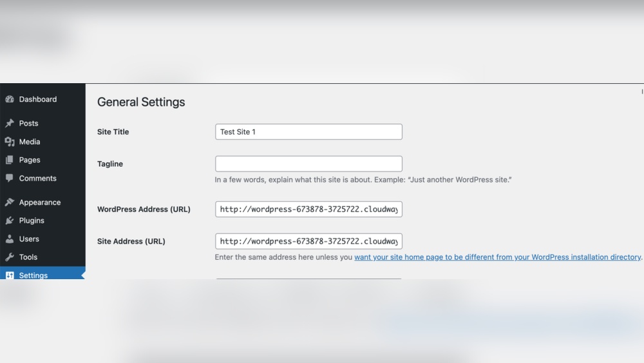Click the Pages document icon

[10, 160]
